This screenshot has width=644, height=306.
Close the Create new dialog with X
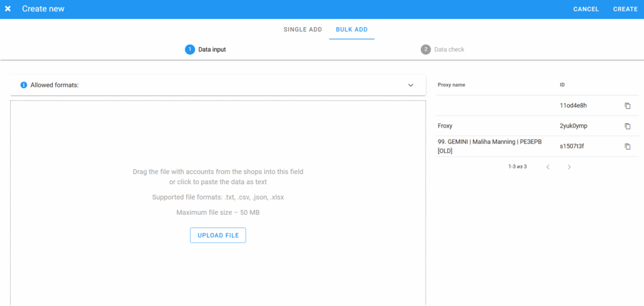(8, 9)
